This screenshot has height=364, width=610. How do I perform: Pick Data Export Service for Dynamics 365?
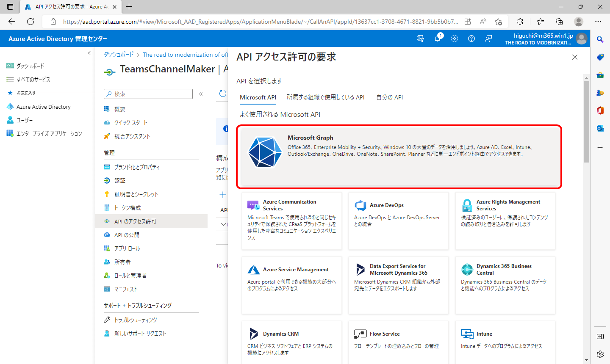pos(399,285)
